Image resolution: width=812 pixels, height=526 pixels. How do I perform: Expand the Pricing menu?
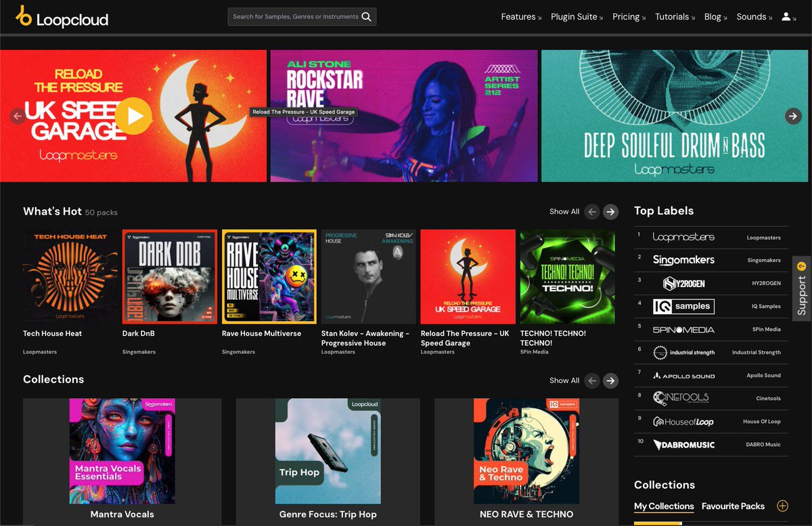point(629,17)
